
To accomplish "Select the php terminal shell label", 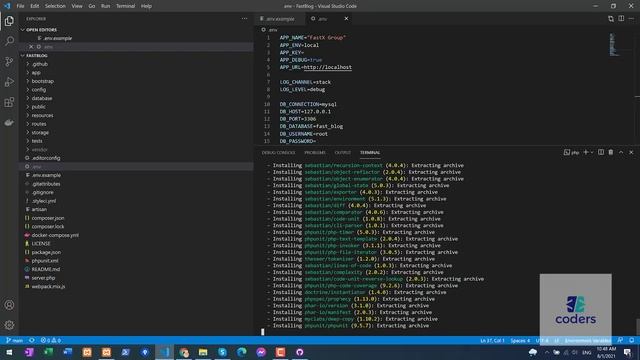I will tap(571, 152).
